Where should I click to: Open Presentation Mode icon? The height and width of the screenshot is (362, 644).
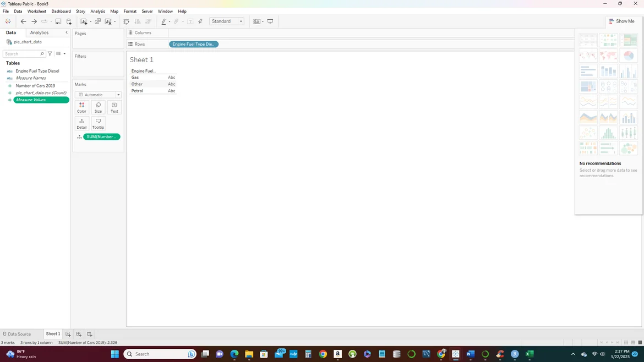pyautogui.click(x=270, y=21)
